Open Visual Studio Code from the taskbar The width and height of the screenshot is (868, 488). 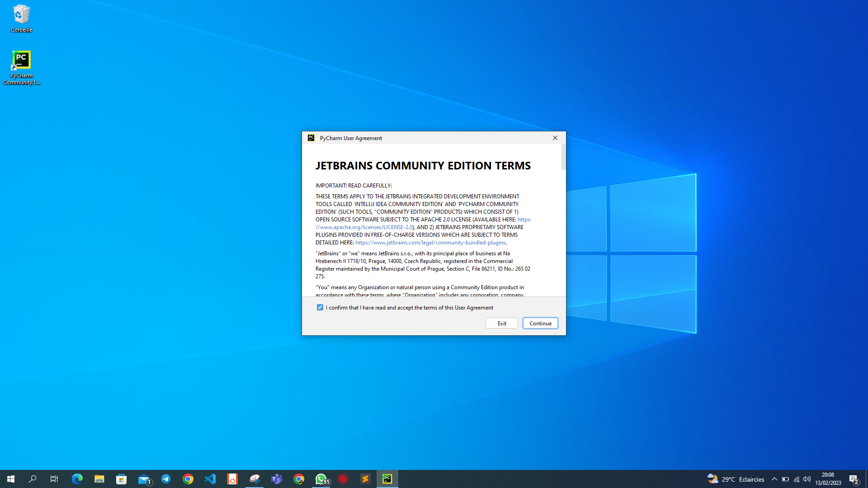210,479
